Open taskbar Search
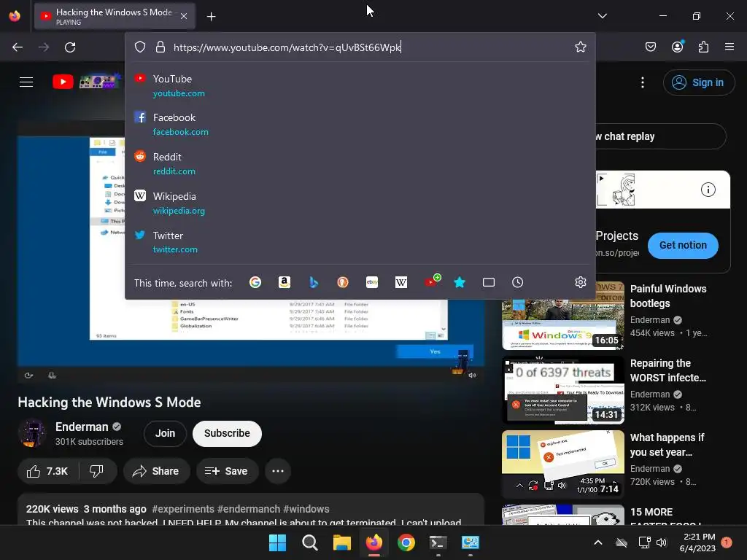The height and width of the screenshot is (560, 747). [x=309, y=542]
